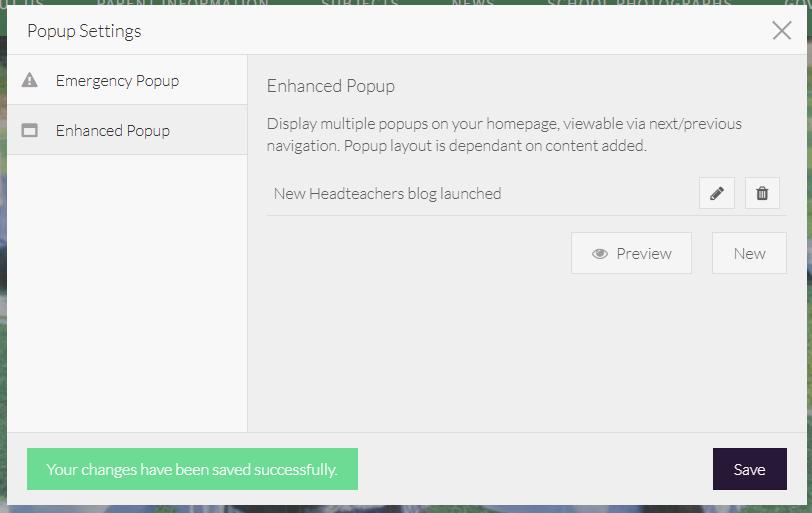The height and width of the screenshot is (513, 812).
Task: Click the Enhanced Popup section heading
Action: pos(330,86)
